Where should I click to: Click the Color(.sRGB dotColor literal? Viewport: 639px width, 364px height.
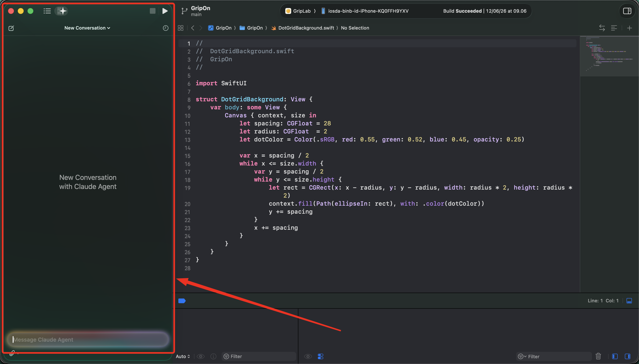tap(409, 140)
